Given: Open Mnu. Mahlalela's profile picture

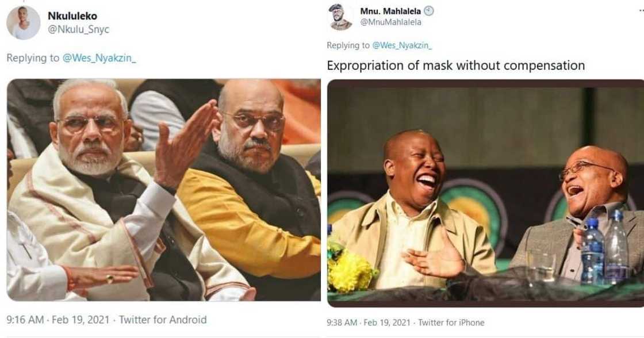Looking at the screenshot, I should (x=342, y=17).
